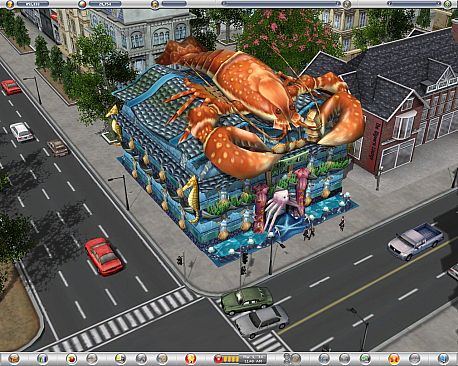Screen dimensions: 458x366
Task: Open the blue round icon at the bottom toolbar's end
Action: (443, 359)
